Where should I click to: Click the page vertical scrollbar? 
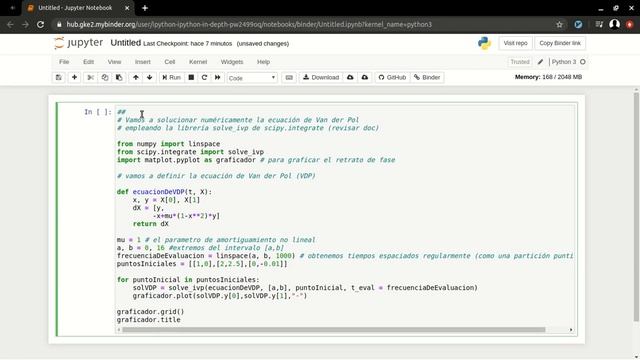636,206
